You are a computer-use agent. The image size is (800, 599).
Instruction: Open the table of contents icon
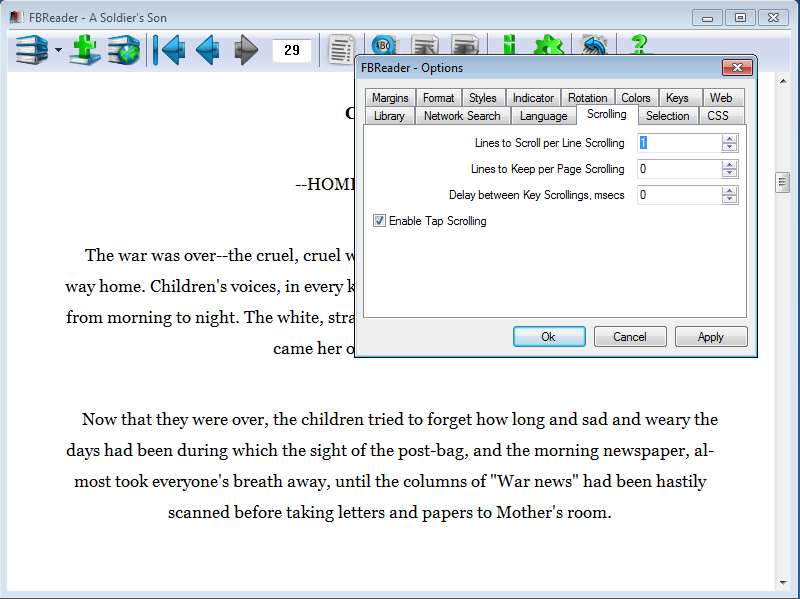(x=341, y=49)
